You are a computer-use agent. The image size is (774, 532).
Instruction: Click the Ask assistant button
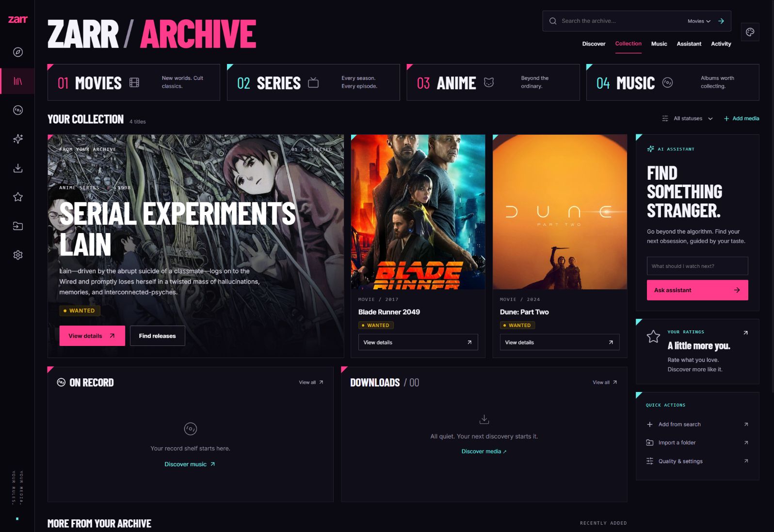pos(697,290)
